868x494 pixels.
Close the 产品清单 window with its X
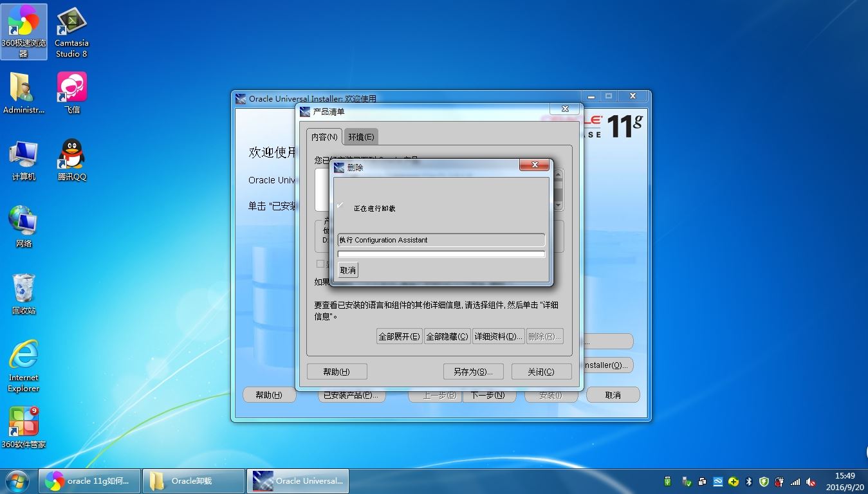click(565, 109)
